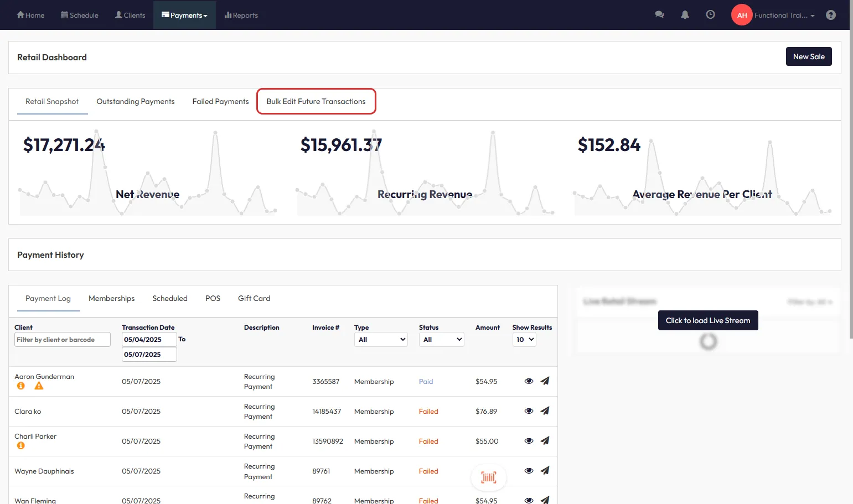Expand the Type filter dropdown
Viewport: 853px width, 504px height.
pos(381,340)
